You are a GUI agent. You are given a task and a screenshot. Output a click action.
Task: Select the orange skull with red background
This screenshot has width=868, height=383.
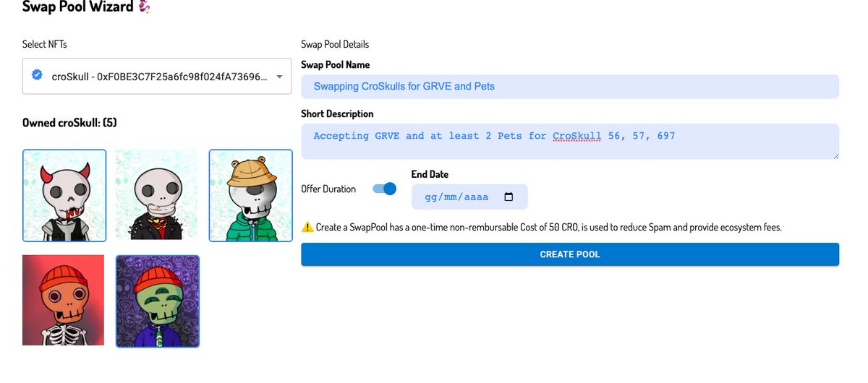pos(64,300)
